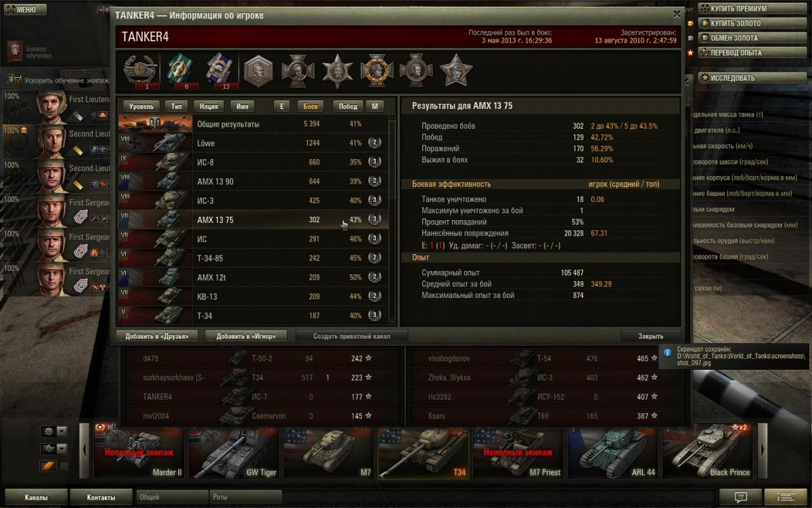This screenshot has height=508, width=812.
Task: Click the orange stripe filter icon
Action: pos(48,466)
